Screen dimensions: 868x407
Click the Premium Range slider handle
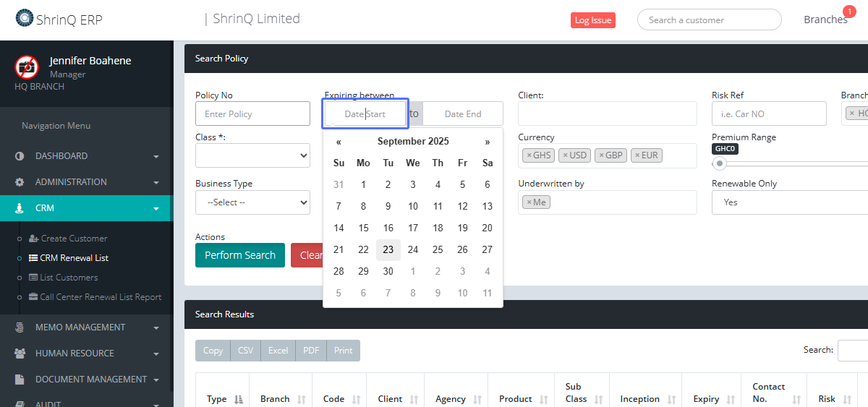click(x=719, y=163)
